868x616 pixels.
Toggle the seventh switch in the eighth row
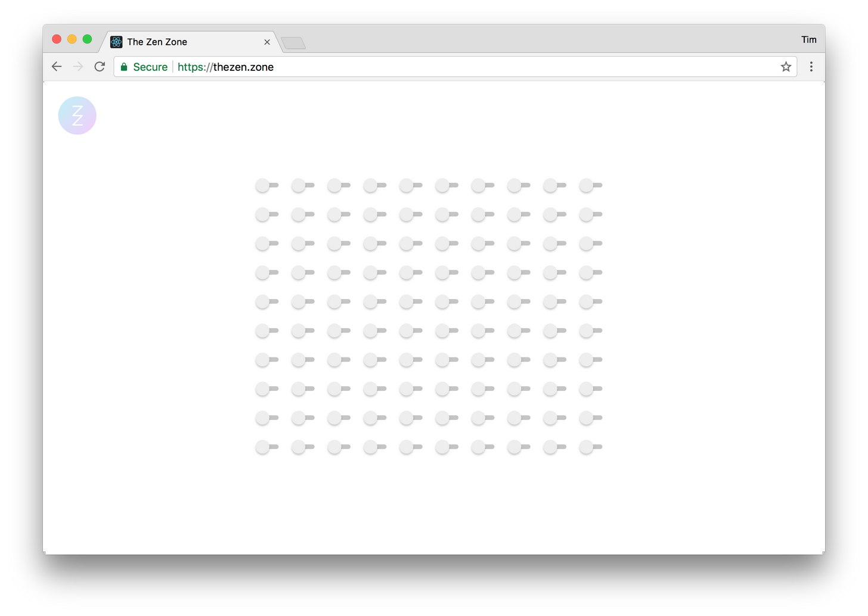pos(483,389)
